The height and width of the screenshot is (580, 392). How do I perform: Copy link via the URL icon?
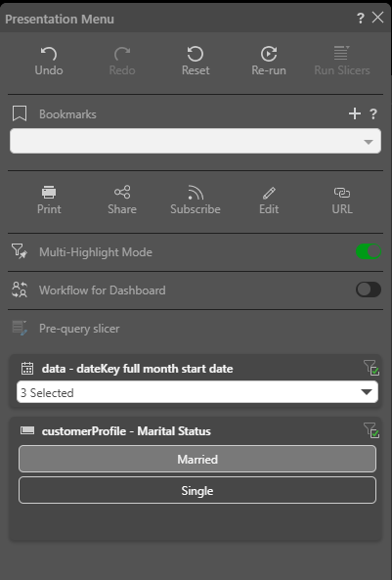tap(342, 193)
